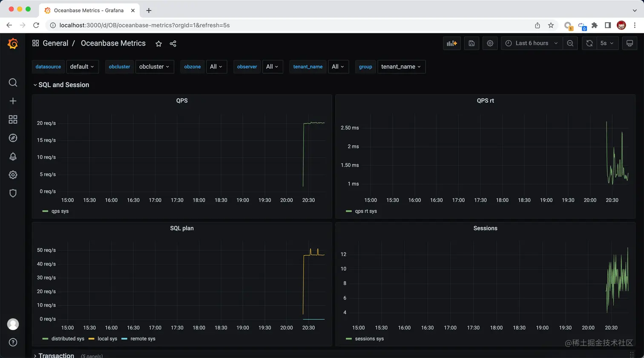Star the Oceanbase Metrics dashboard
This screenshot has height=358, width=644.
pos(158,43)
